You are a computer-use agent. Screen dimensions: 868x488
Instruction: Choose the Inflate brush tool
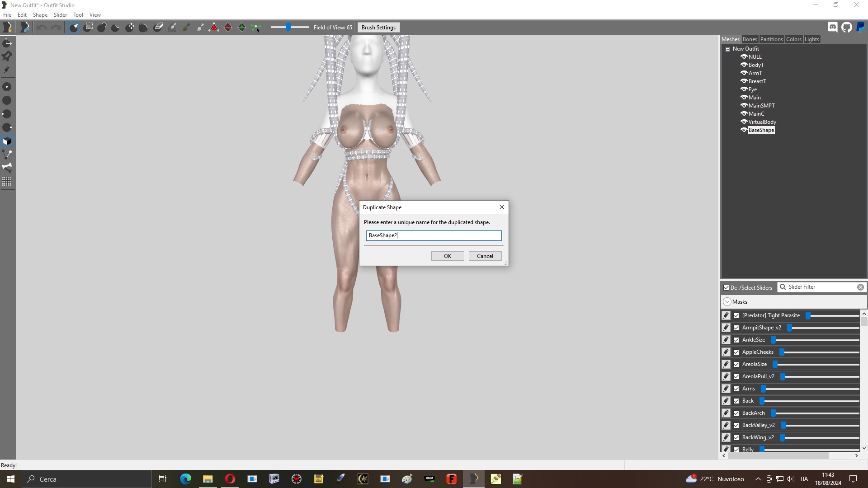pos(102,28)
